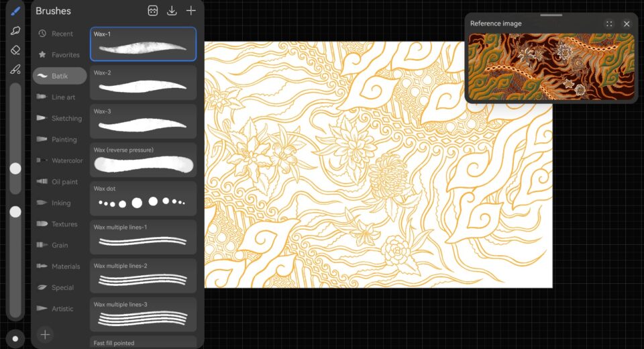Expand reference image to full view

609,23
